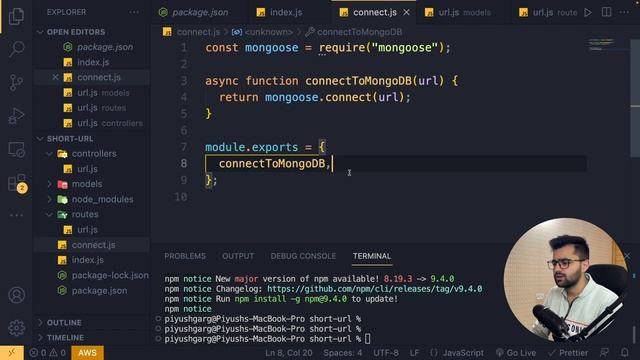Open editor more actions ellipsis

(x=624, y=12)
